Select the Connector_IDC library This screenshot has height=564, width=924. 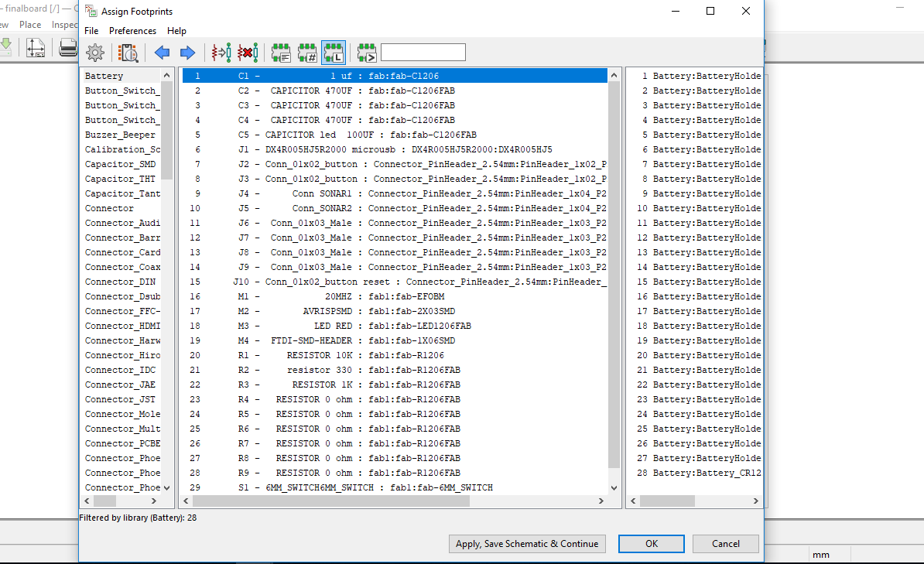[x=121, y=370]
